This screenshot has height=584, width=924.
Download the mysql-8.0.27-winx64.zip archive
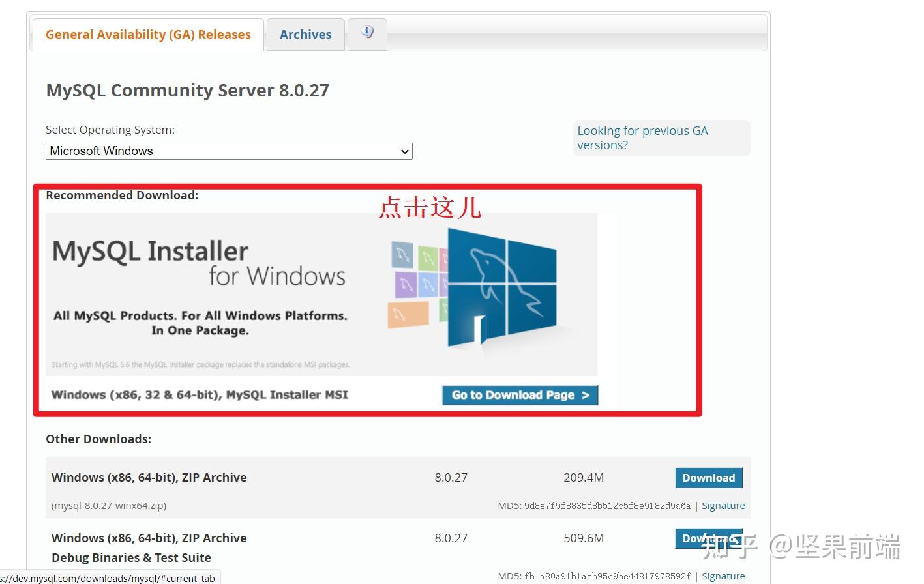708,478
